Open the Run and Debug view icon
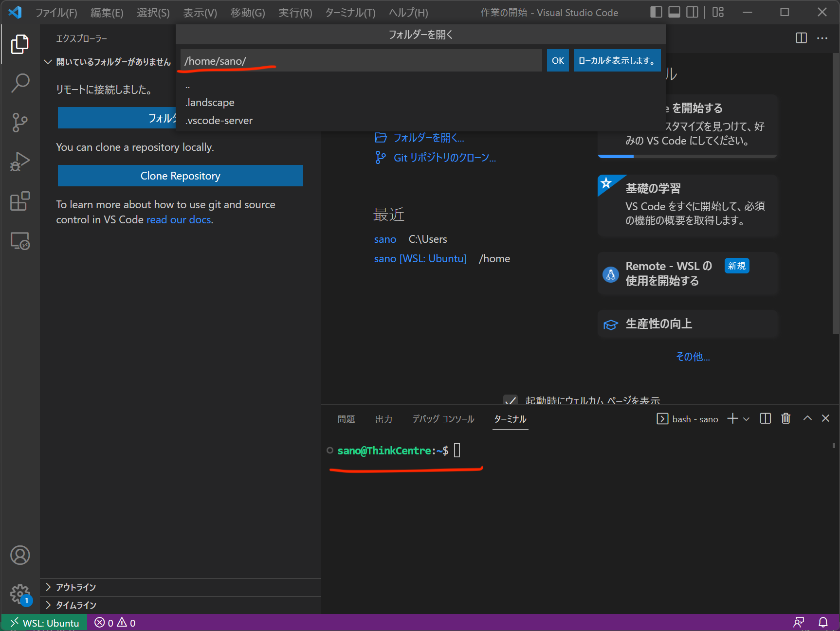This screenshot has height=631, width=840. (x=20, y=162)
